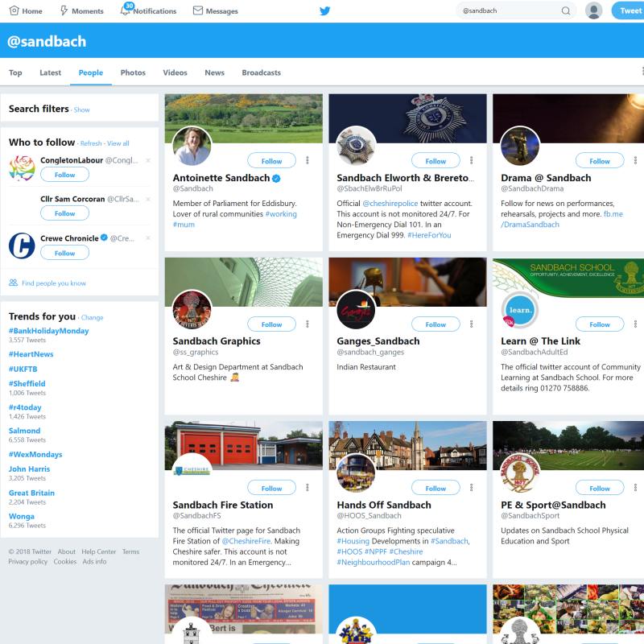Viewport: 644px width, 644px height.
Task: Follow Sandbach Fire Station
Action: [271, 488]
